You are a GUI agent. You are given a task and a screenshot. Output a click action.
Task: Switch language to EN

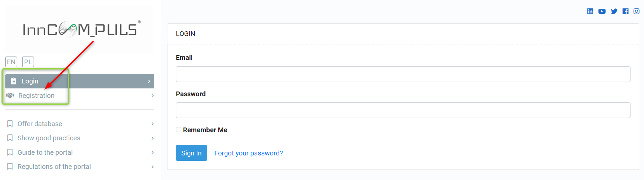click(x=11, y=62)
